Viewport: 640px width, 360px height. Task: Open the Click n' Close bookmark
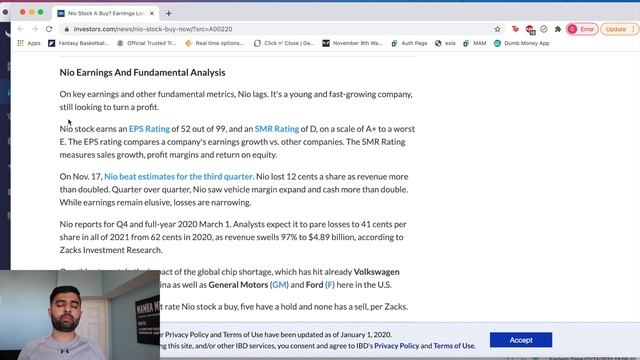point(284,43)
